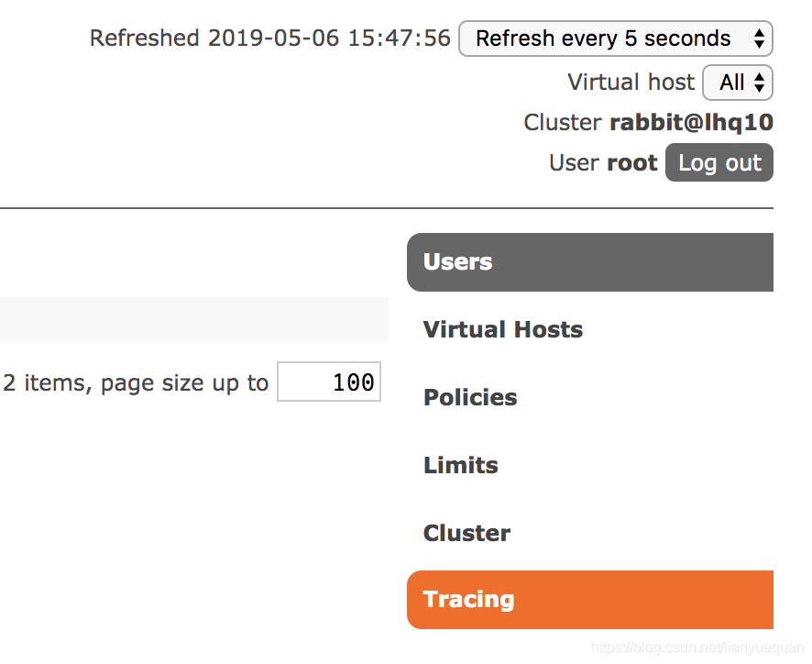Viewport: 812px width, 664px height.
Task: Open the Tracing admin section
Action: [468, 599]
